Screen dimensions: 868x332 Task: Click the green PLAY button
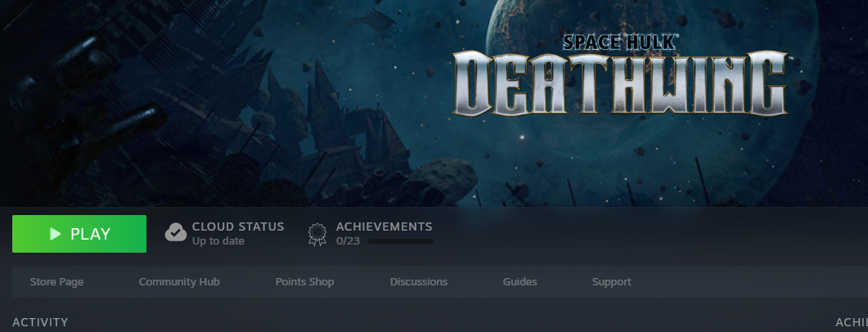(79, 234)
